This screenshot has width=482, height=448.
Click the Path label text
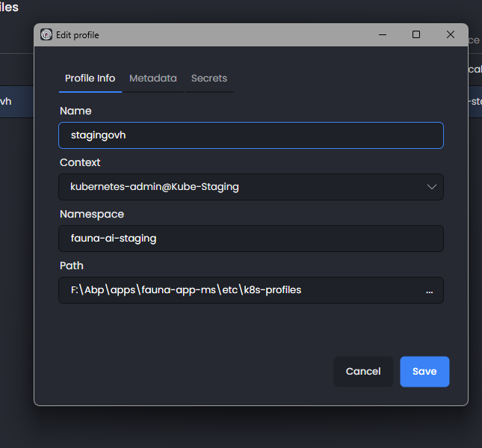tap(72, 266)
